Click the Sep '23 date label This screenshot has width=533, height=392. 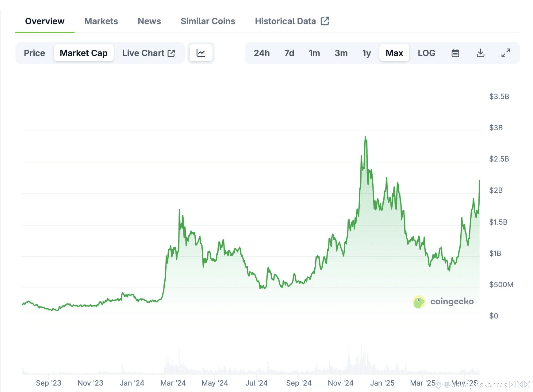pos(48,383)
